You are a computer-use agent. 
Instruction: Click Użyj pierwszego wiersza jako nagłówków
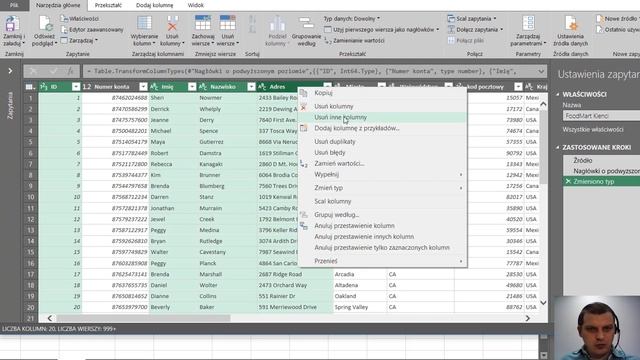tap(382, 29)
